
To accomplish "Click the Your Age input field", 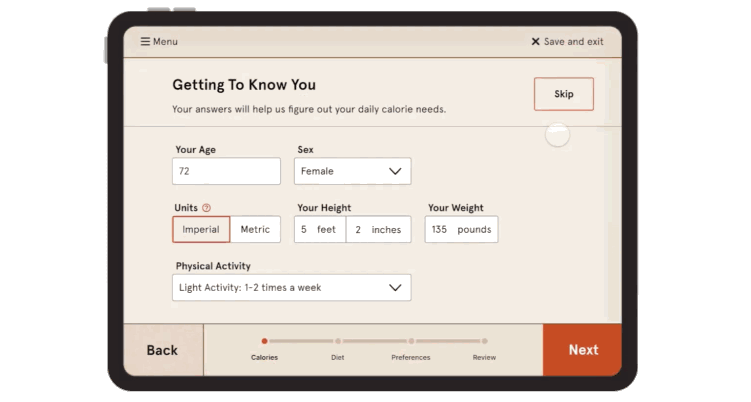I will 226,171.
